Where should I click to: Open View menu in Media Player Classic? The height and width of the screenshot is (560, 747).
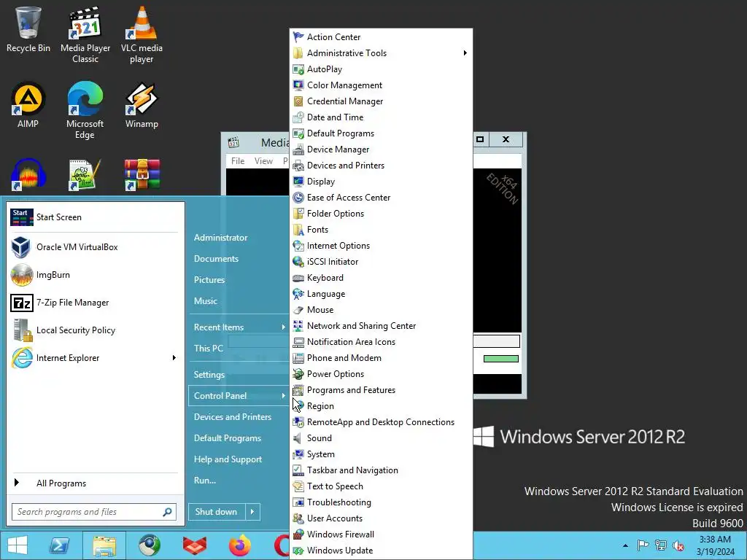263,161
